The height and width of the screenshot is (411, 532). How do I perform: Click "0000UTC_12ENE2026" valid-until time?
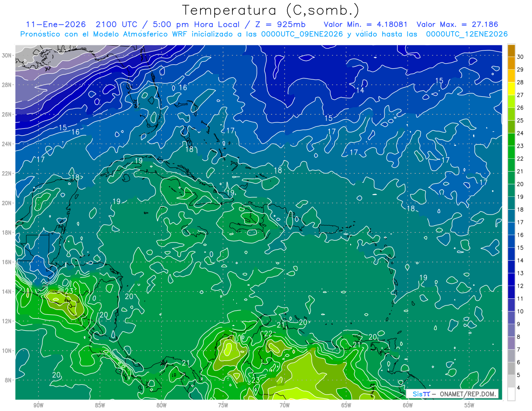[x=467, y=34]
